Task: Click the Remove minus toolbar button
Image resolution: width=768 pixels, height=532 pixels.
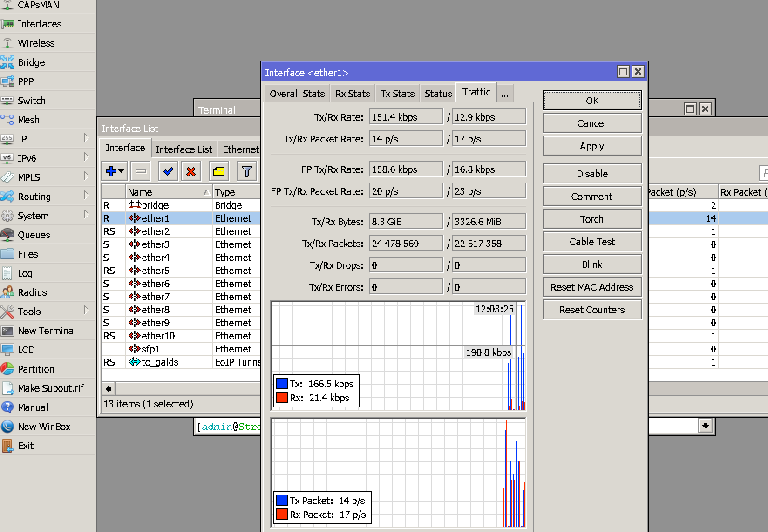Action: pos(141,171)
